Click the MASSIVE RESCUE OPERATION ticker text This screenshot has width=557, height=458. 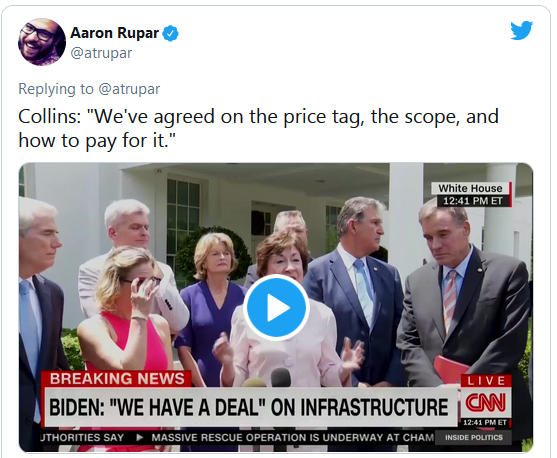click(292, 437)
